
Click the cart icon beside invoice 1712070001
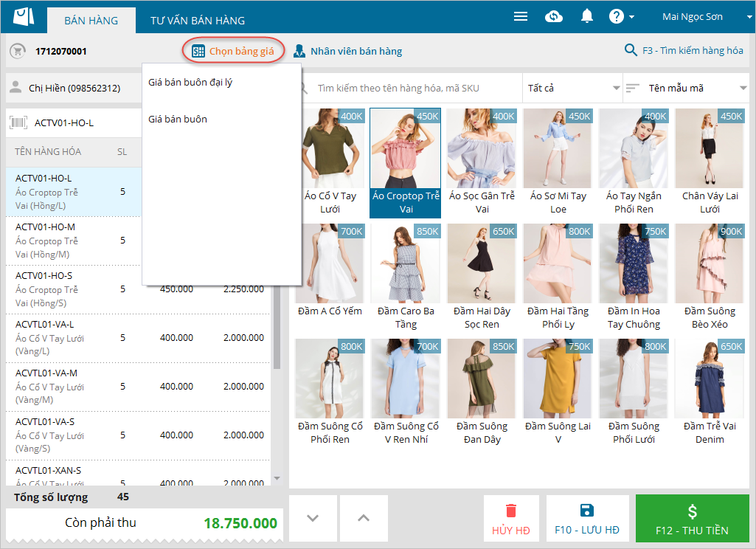point(18,51)
